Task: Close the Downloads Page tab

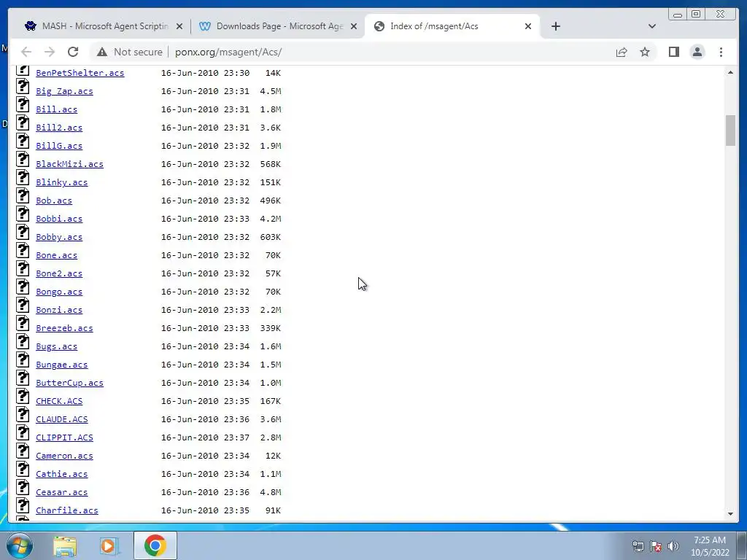Action: [354, 27]
